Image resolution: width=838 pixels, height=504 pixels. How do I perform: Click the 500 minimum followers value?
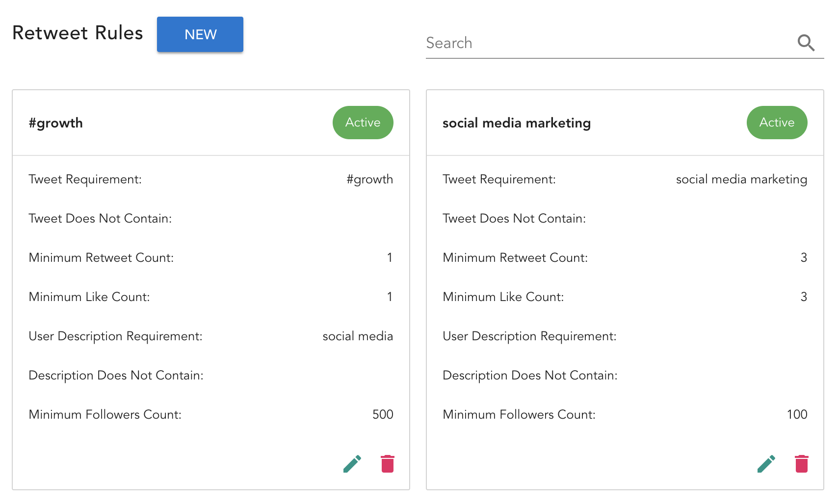click(383, 415)
